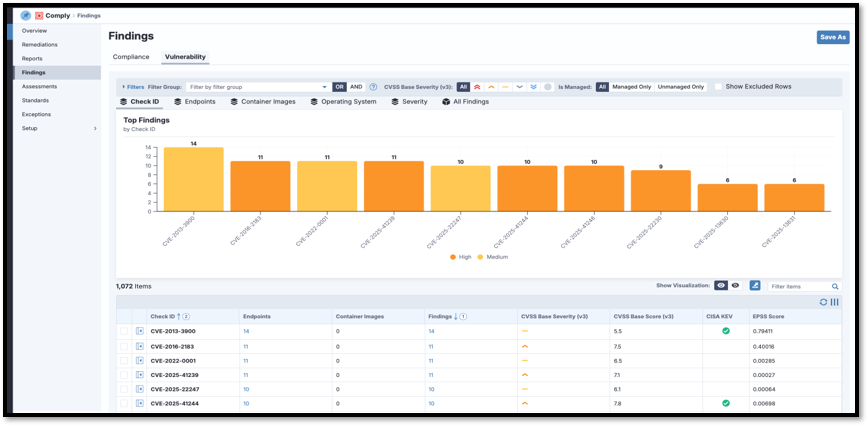868x426 pixels.
Task: Click the Comply app logo icon
Action: pos(39,16)
